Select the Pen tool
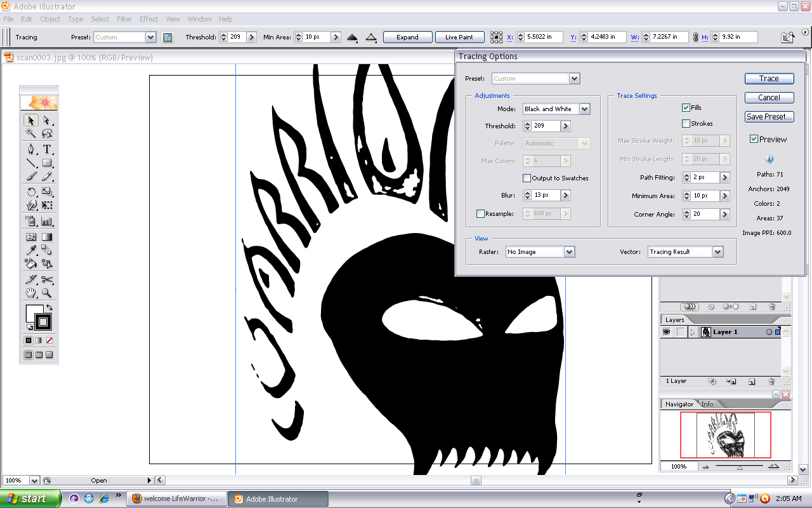This screenshot has width=812, height=508. point(30,149)
